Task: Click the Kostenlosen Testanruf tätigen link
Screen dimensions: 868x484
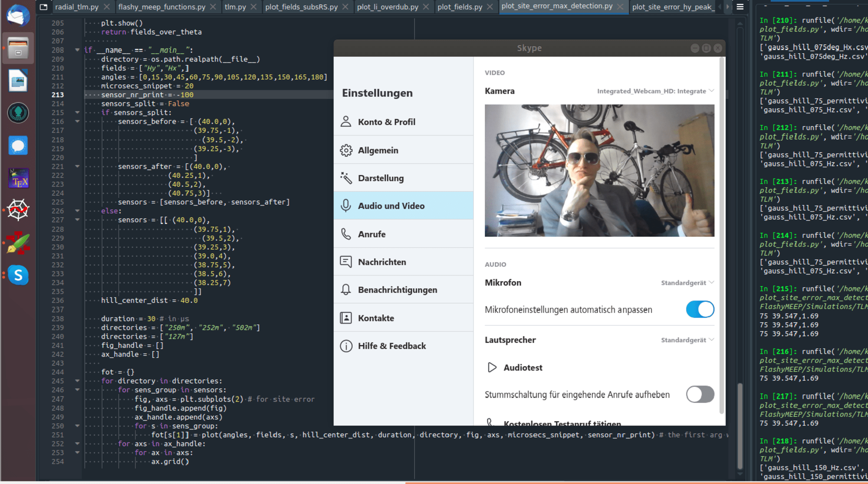Action: (x=562, y=423)
